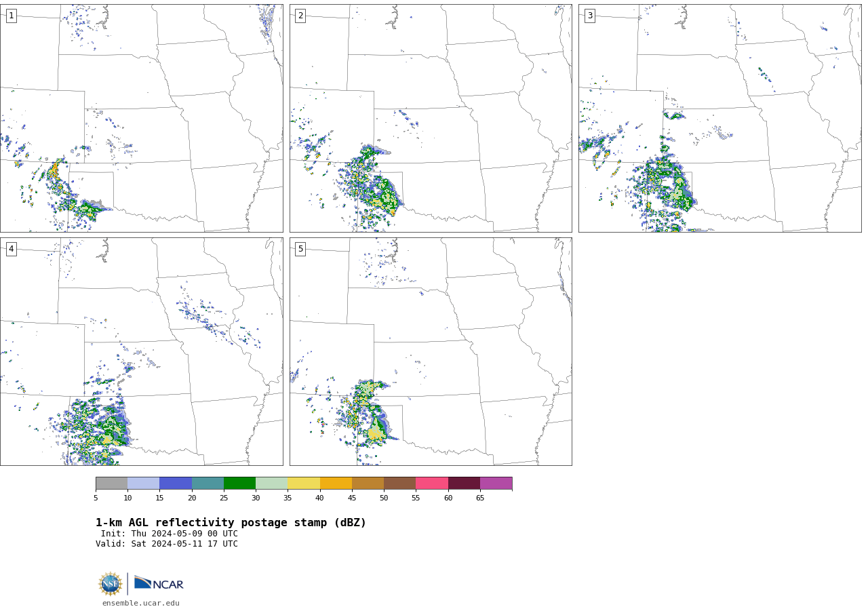868x611 pixels.
Task: Click the number 5 panel label
Action: [x=300, y=249]
